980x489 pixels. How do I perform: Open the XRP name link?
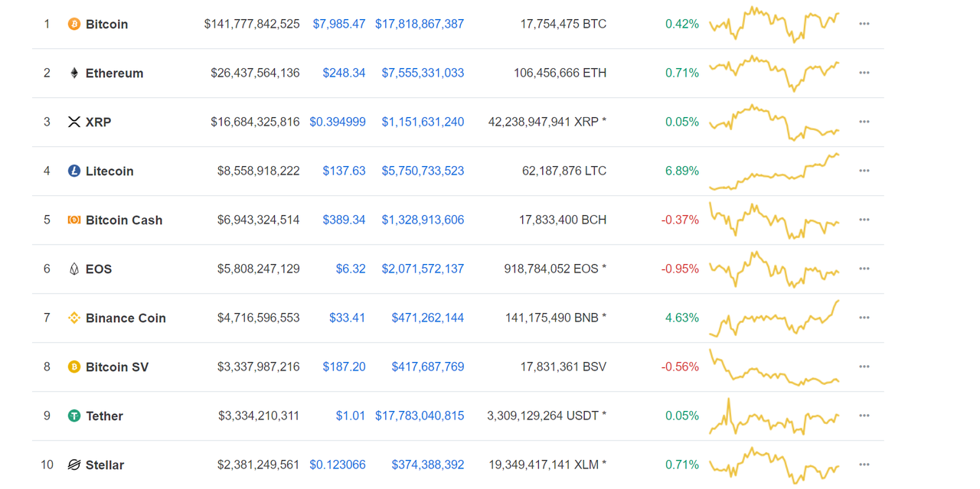pos(99,122)
